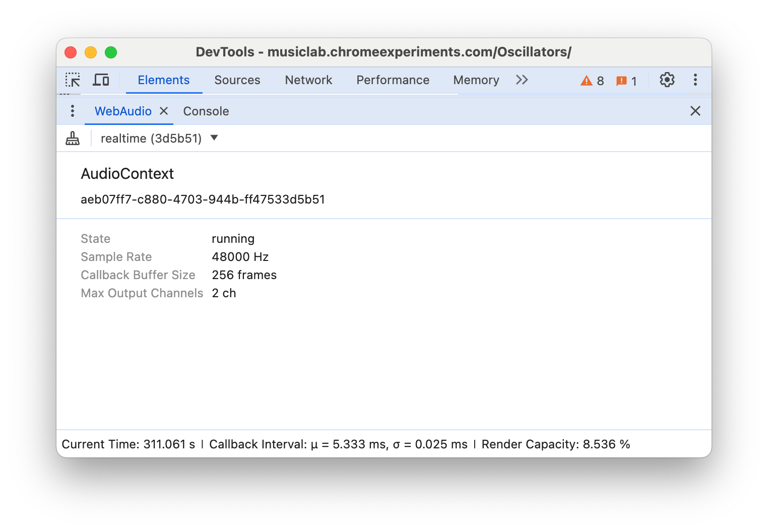This screenshot has height=532, width=768.
Task: Open the Memory panel
Action: 476,80
